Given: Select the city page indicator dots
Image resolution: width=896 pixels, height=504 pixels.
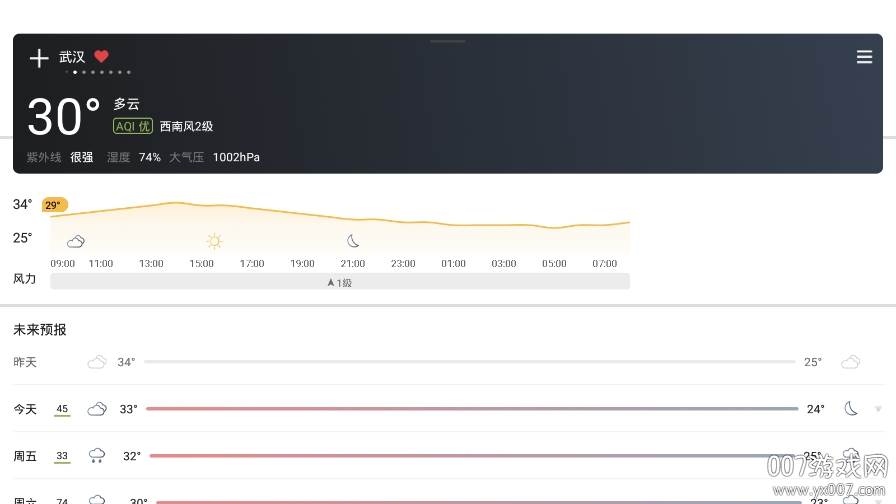Looking at the screenshot, I should 98,73.
